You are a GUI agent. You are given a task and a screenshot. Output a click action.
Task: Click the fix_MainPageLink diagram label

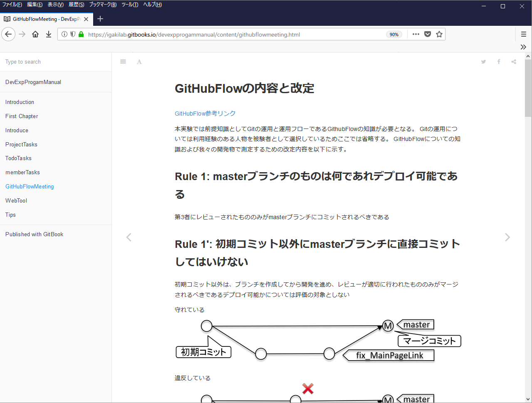pos(389,355)
